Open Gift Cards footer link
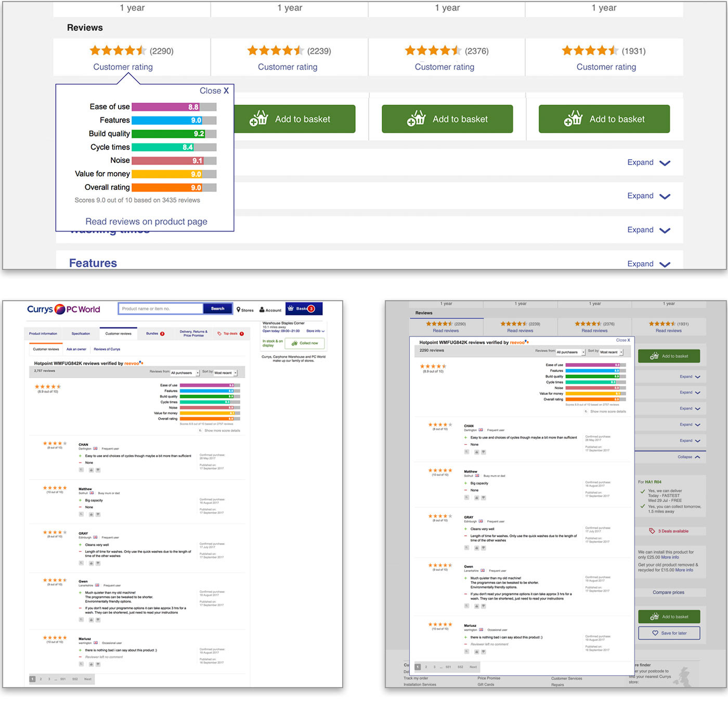 pyautogui.click(x=486, y=685)
